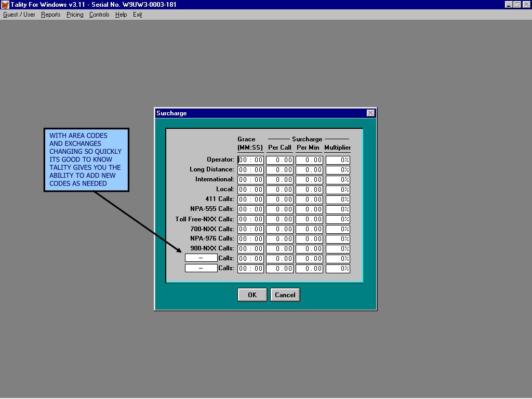This screenshot has width=532, height=399.
Task: Click first custom Calls row Multiplier field
Action: click(338, 259)
